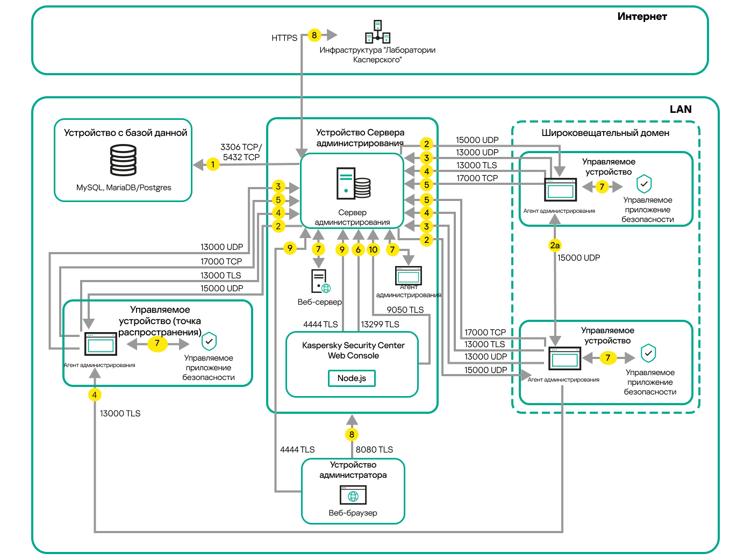Image resolution: width=751 pixels, height=560 pixels.
Task: Select the Веб-сервер document globe icon
Action: tap(321, 281)
